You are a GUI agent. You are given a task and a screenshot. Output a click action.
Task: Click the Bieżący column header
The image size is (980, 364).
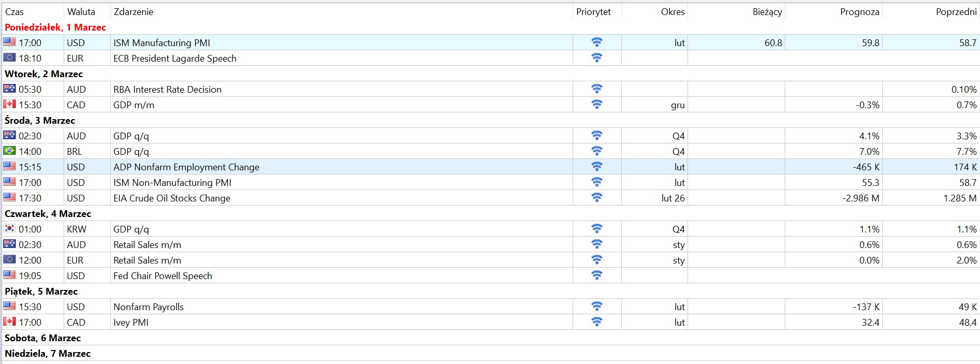tap(767, 11)
